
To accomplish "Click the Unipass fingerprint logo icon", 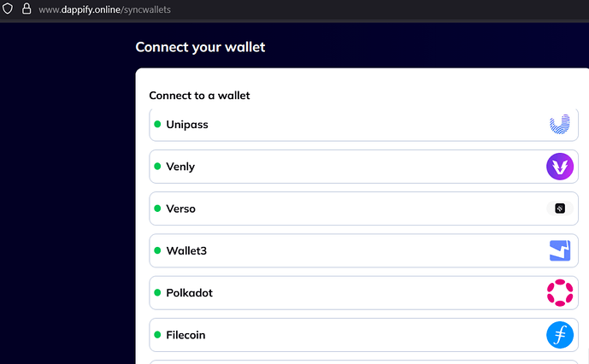I will [x=560, y=125].
